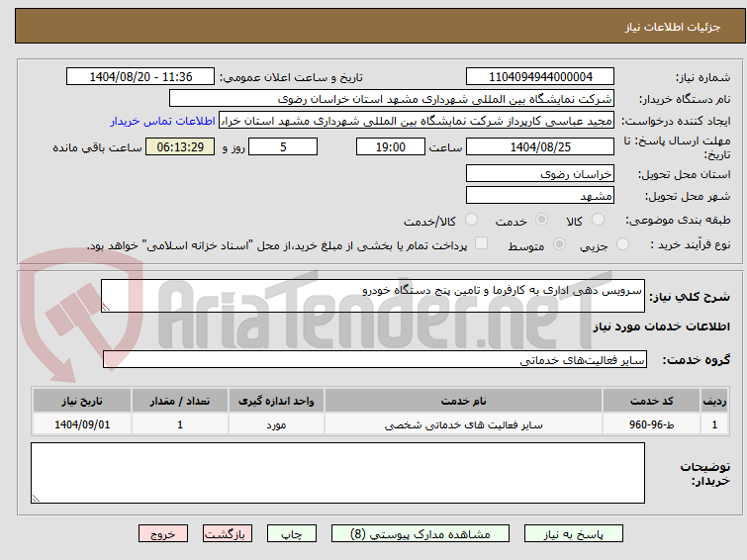Image resolution: width=747 pixels, height=560 pixels.
Task: Click the remaining days field showing 5
Action: coord(283,146)
